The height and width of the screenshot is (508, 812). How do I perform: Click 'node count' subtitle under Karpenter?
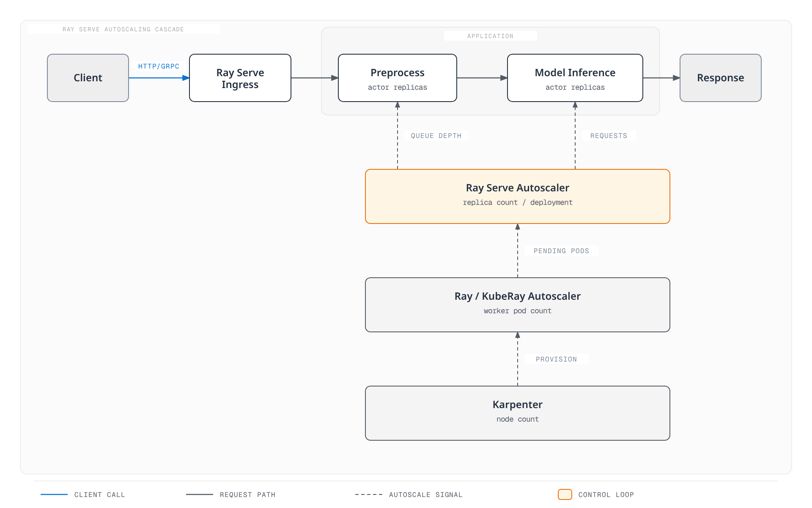[518, 419]
